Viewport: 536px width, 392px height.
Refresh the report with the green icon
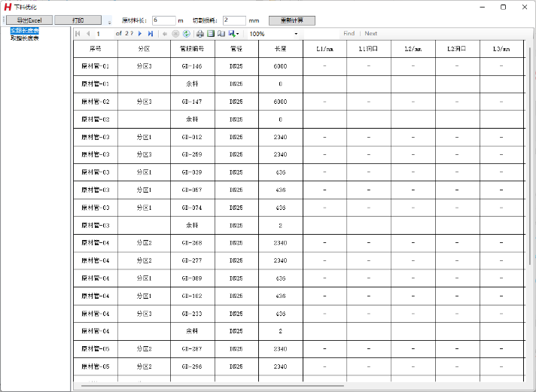click(186, 34)
